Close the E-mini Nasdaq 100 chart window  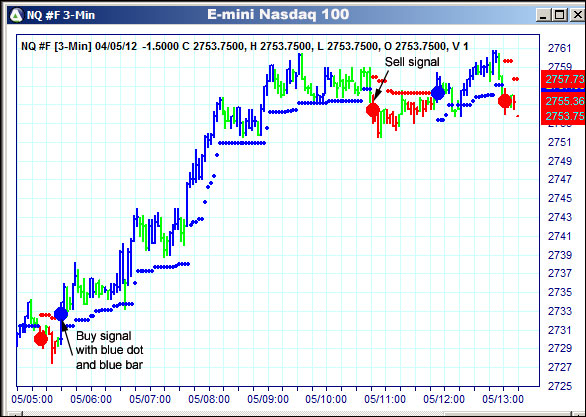pos(577,15)
